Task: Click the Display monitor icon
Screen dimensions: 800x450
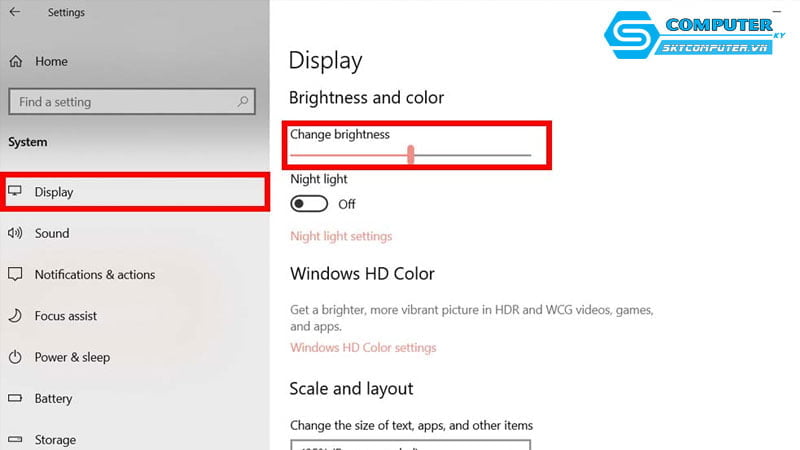Action: click(x=15, y=191)
